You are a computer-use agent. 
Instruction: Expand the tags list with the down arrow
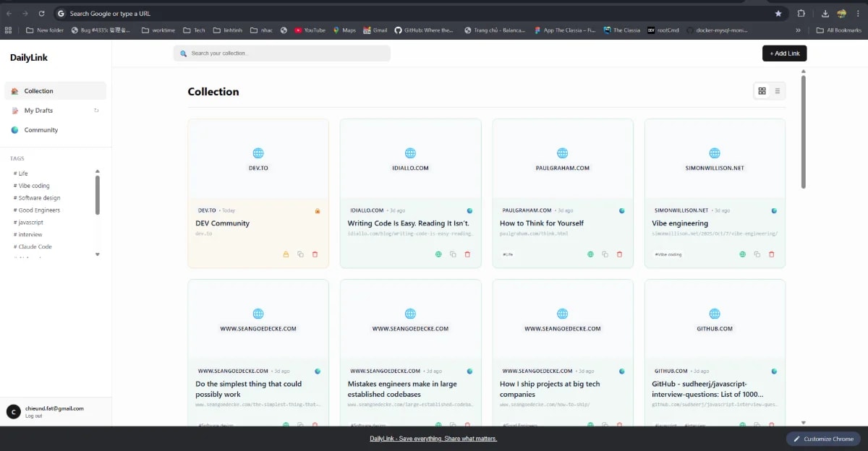coord(97,254)
